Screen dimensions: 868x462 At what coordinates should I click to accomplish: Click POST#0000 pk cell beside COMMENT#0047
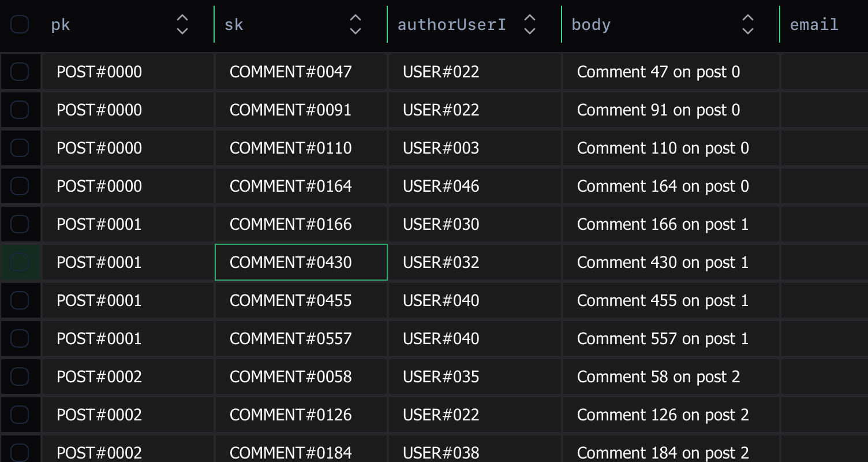tap(128, 72)
